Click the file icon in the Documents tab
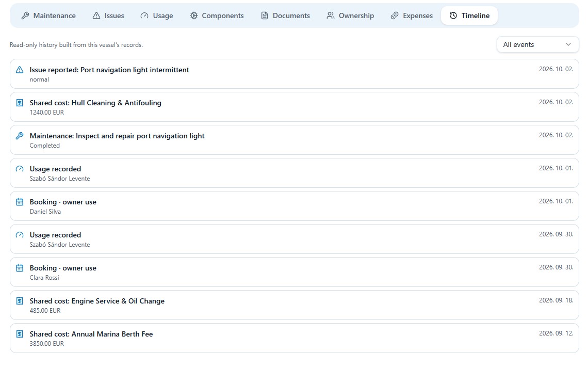 coord(265,15)
